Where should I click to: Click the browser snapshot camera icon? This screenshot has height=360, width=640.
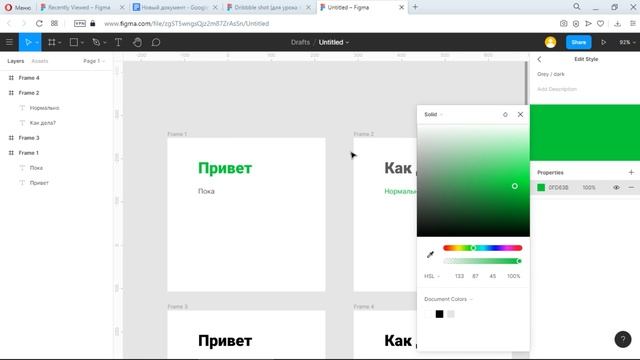click(x=563, y=23)
